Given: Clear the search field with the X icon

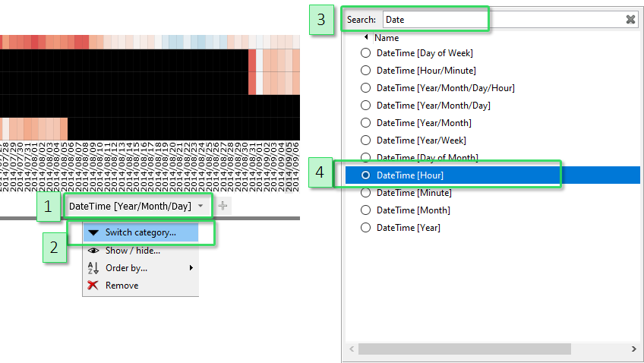Looking at the screenshot, I should point(630,20).
